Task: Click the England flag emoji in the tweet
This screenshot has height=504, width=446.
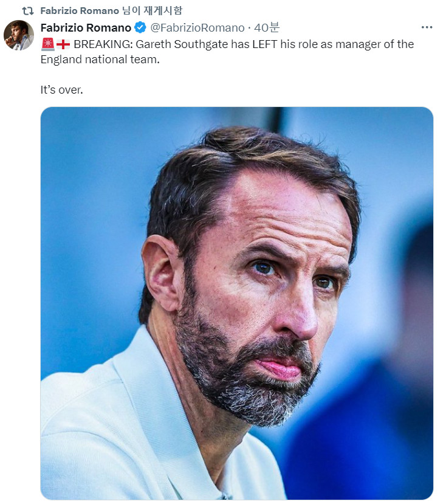Action: [63, 44]
